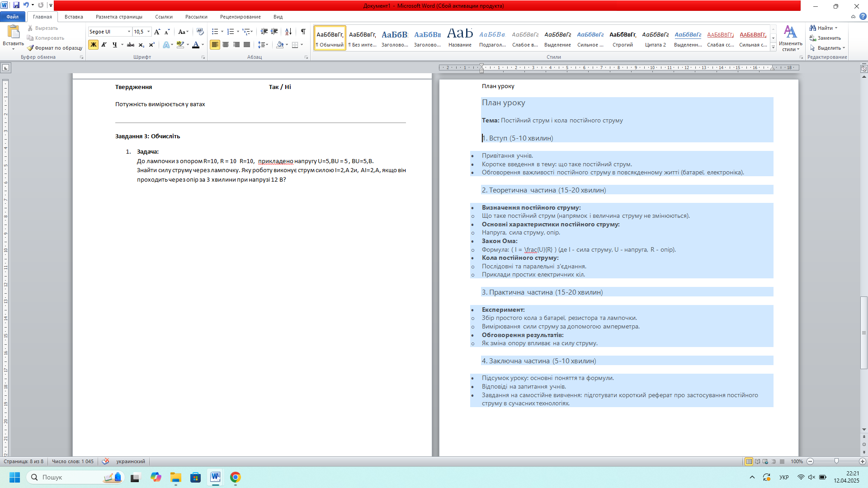This screenshot has height=488, width=868.
Task: Switch to the Вид tab
Action: 278,17
